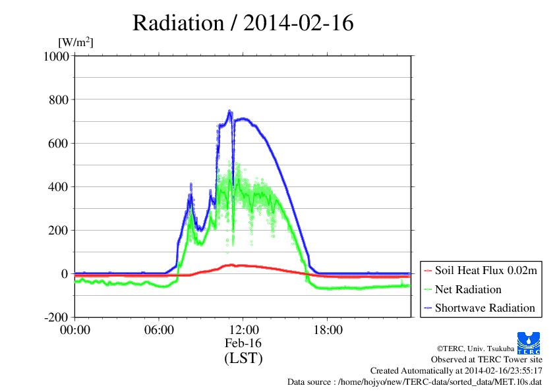Click the 'Created Automatically at' timestamp line
The width and height of the screenshot is (555, 392).
[x=456, y=370]
